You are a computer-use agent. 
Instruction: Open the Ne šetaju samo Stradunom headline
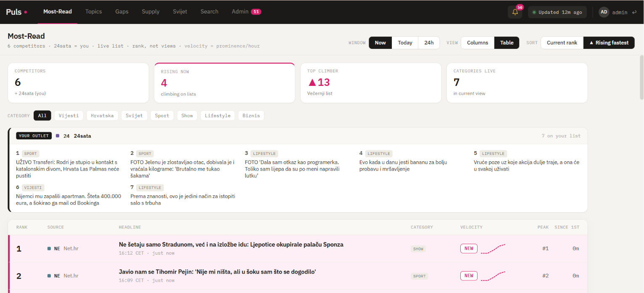231,245
